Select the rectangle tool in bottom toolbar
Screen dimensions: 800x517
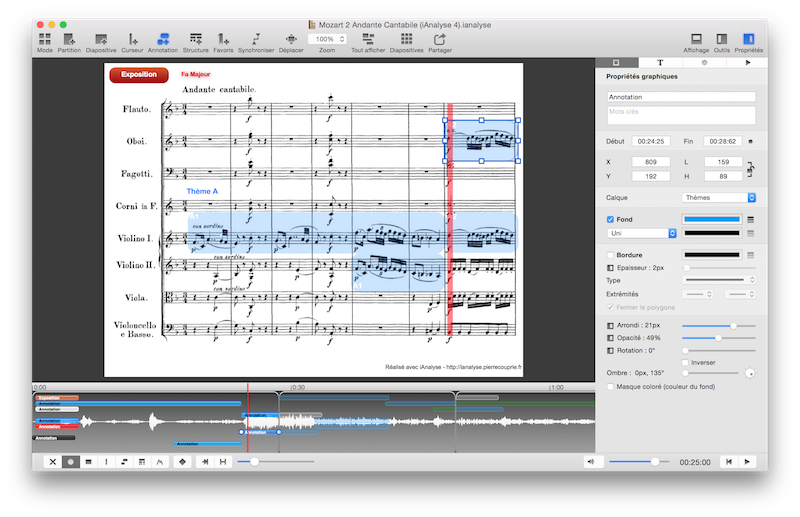point(88,462)
